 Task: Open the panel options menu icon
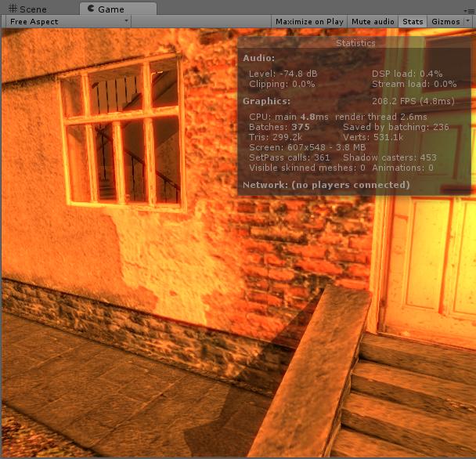pyautogui.click(x=469, y=11)
